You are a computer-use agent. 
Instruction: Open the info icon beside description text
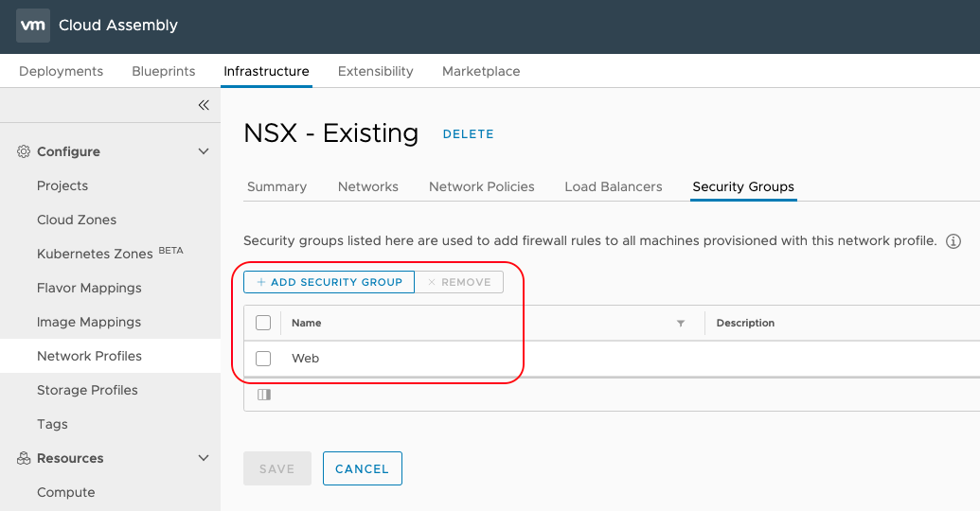tap(953, 241)
